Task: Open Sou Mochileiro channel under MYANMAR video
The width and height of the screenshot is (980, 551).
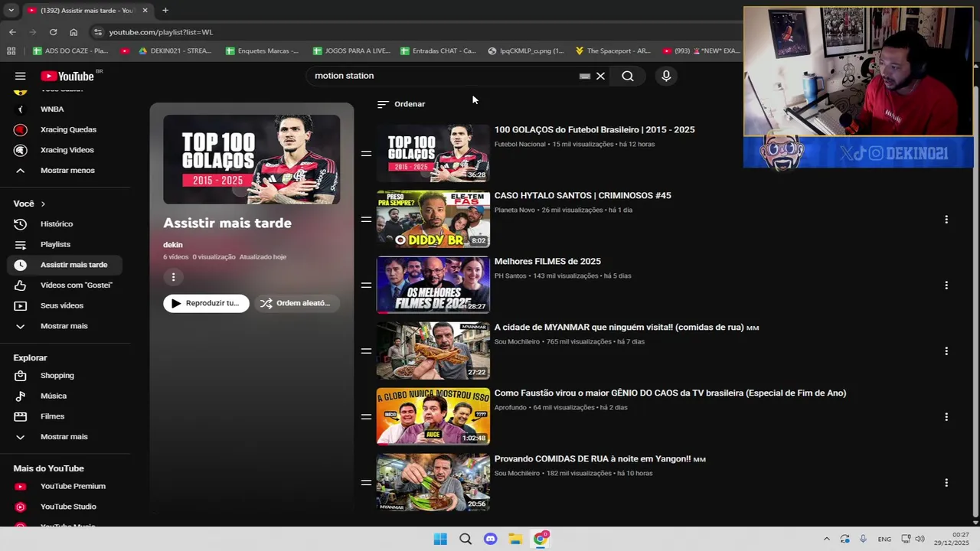Action: 517,341
